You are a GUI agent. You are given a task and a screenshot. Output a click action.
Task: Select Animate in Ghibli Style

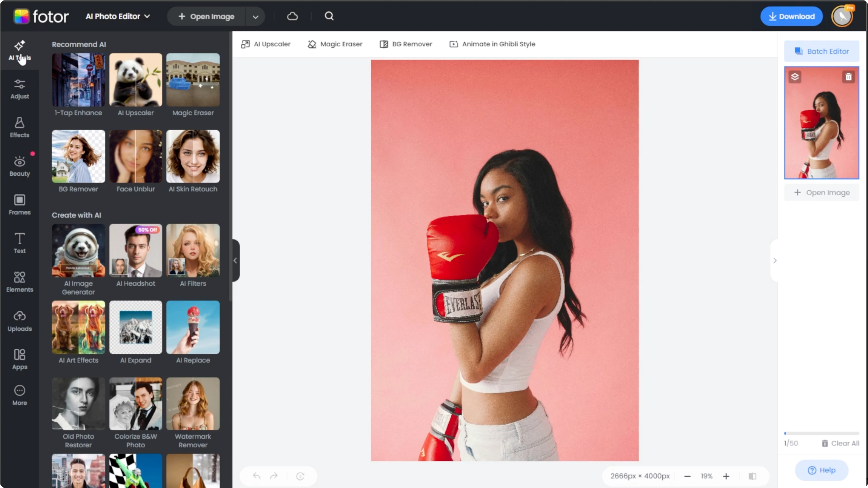pyautogui.click(x=492, y=44)
